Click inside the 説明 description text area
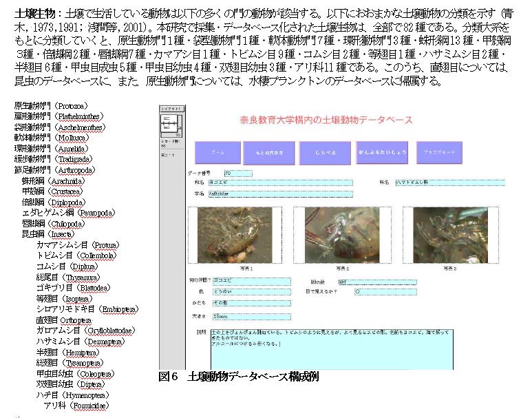Image resolution: width=532 pixels, height=418 pixels. pos(332,349)
